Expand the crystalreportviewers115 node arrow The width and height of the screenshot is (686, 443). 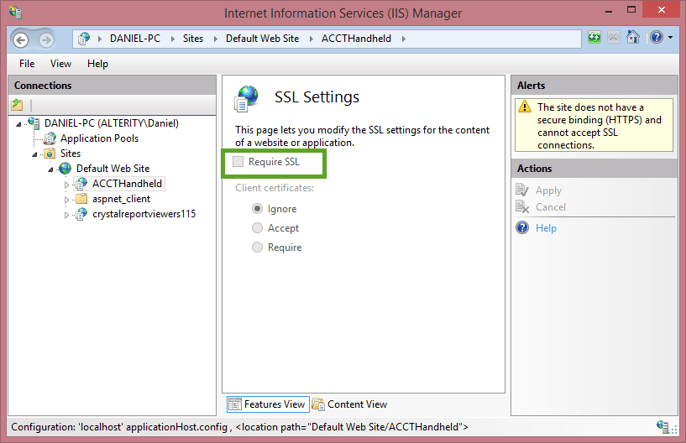pos(66,215)
